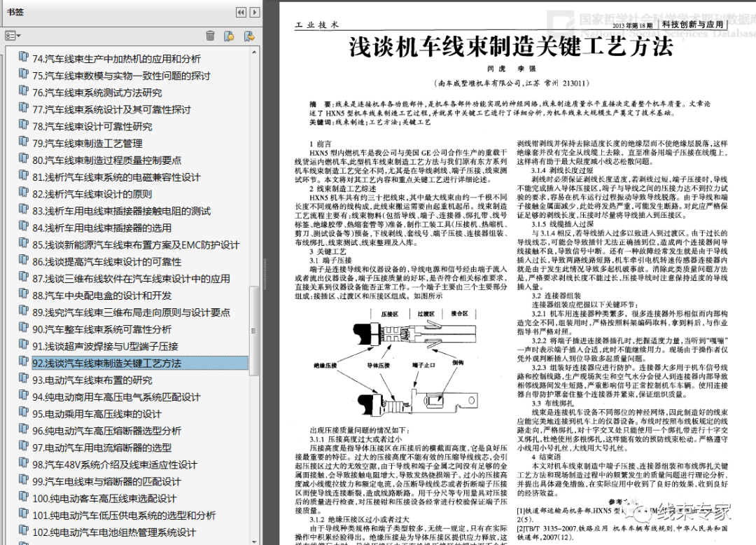Click the delete bookmark trash icon

point(209,35)
